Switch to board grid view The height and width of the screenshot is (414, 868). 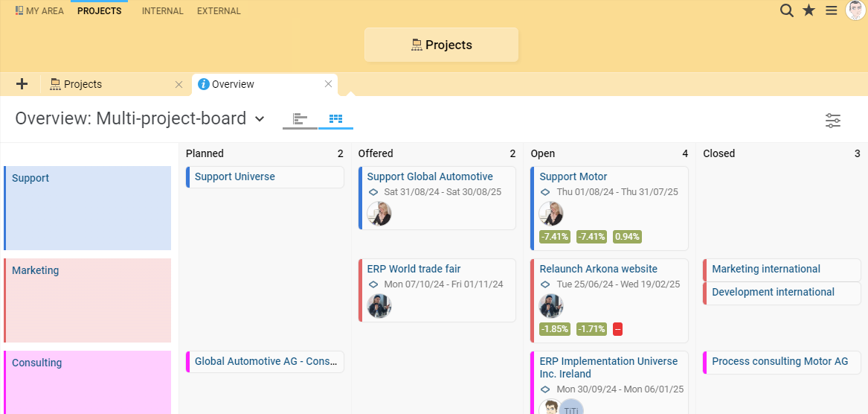(x=335, y=118)
